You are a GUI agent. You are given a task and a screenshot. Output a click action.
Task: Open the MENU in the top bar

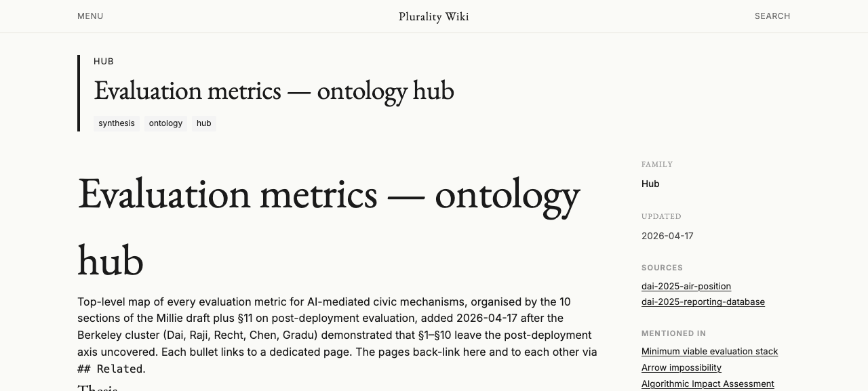(90, 16)
